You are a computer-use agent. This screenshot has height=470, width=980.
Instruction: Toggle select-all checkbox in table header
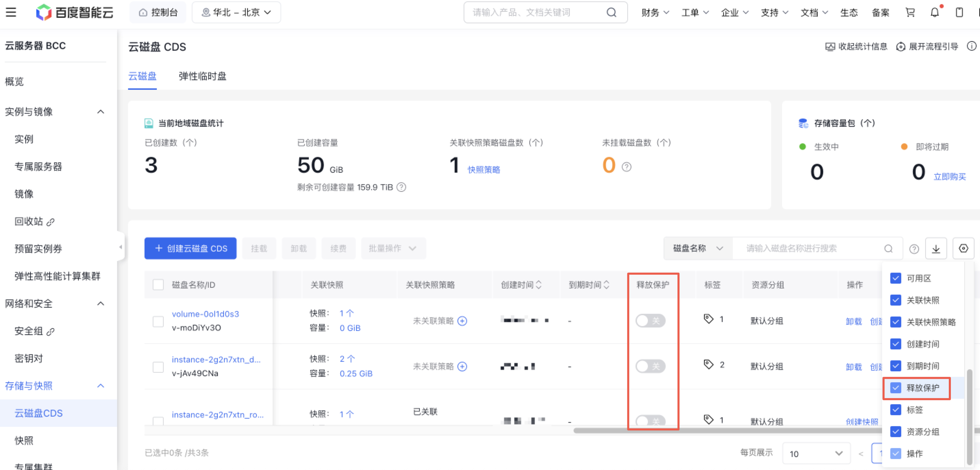point(158,285)
